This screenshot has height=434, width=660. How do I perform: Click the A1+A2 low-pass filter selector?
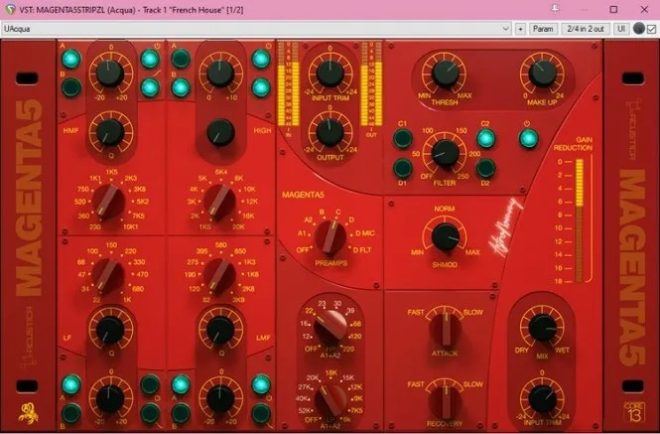coord(330,400)
